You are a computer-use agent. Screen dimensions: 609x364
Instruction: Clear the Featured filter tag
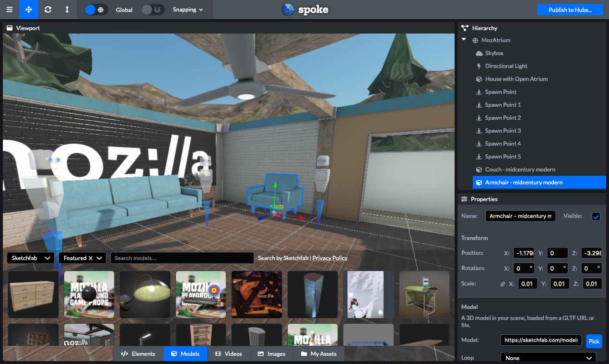pos(91,258)
